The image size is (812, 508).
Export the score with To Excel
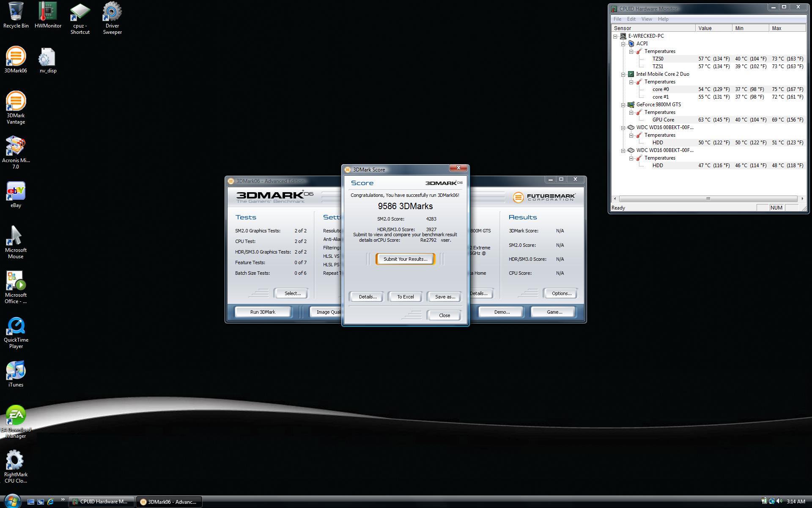click(405, 297)
